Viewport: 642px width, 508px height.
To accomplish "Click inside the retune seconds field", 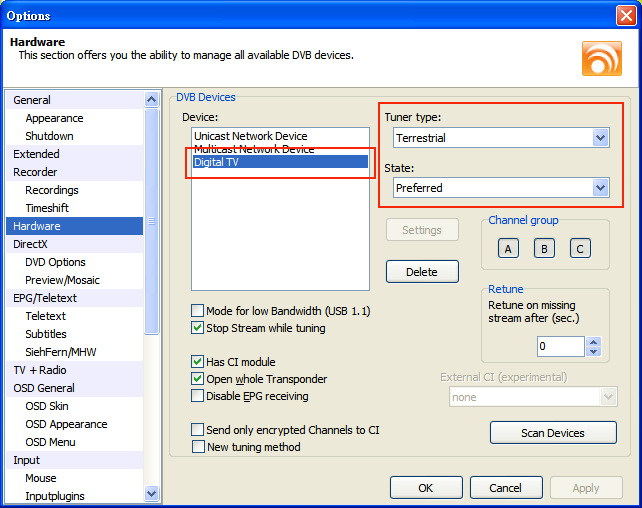I will point(559,347).
